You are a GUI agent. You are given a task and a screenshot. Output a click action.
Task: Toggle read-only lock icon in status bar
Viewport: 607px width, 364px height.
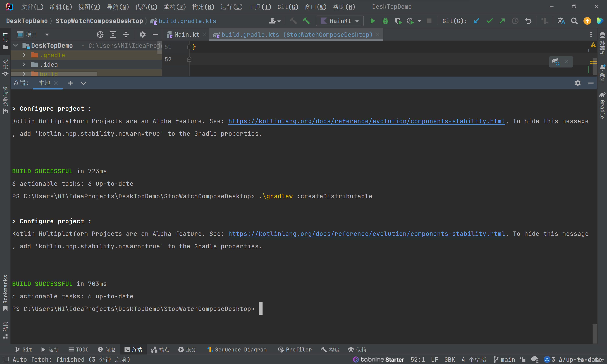[x=523, y=360]
